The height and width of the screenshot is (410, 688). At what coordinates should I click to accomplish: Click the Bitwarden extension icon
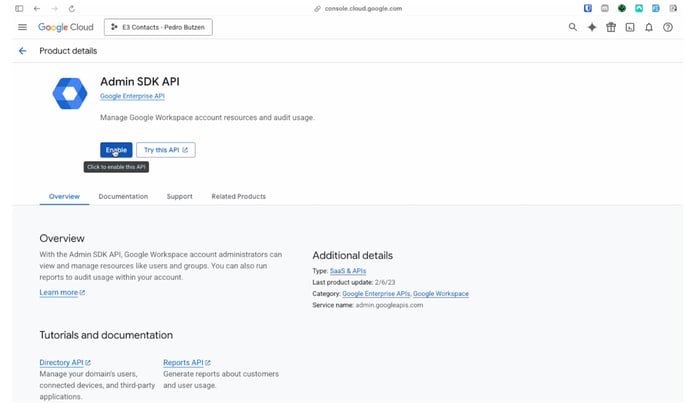pyautogui.click(x=587, y=8)
